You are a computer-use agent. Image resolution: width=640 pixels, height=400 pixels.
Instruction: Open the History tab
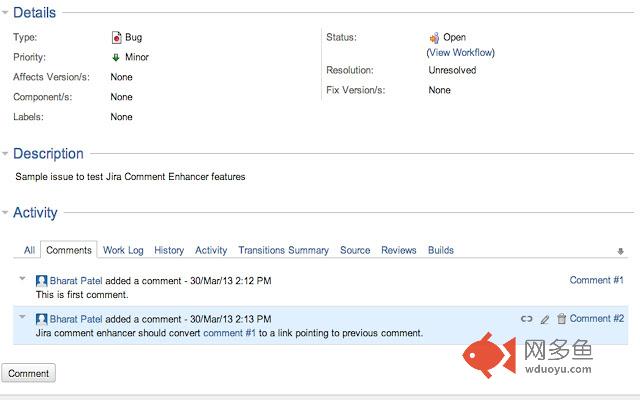pyautogui.click(x=169, y=250)
